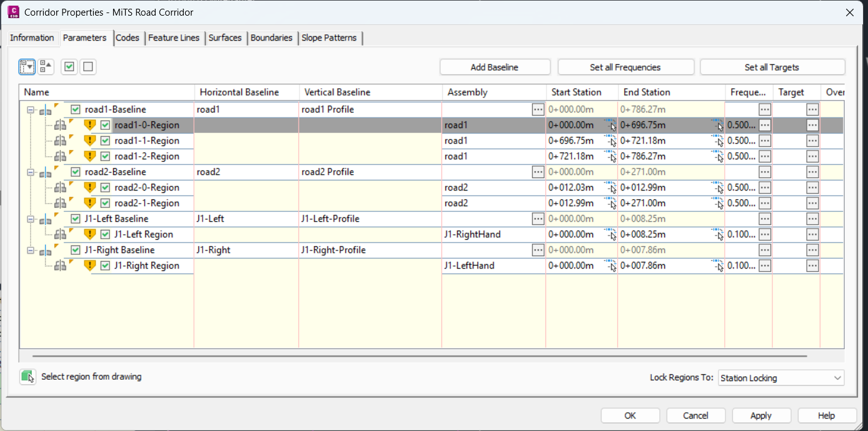Click the Cancel button
This screenshot has height=431, width=868.
[x=696, y=415]
